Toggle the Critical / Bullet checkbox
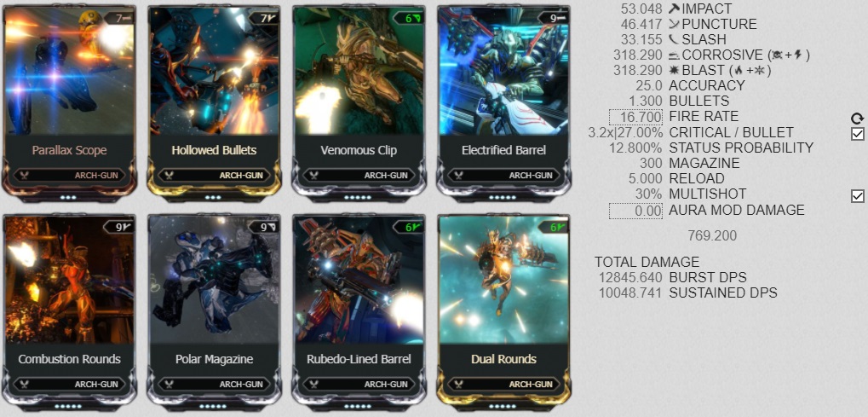The height and width of the screenshot is (417, 868). click(x=858, y=133)
